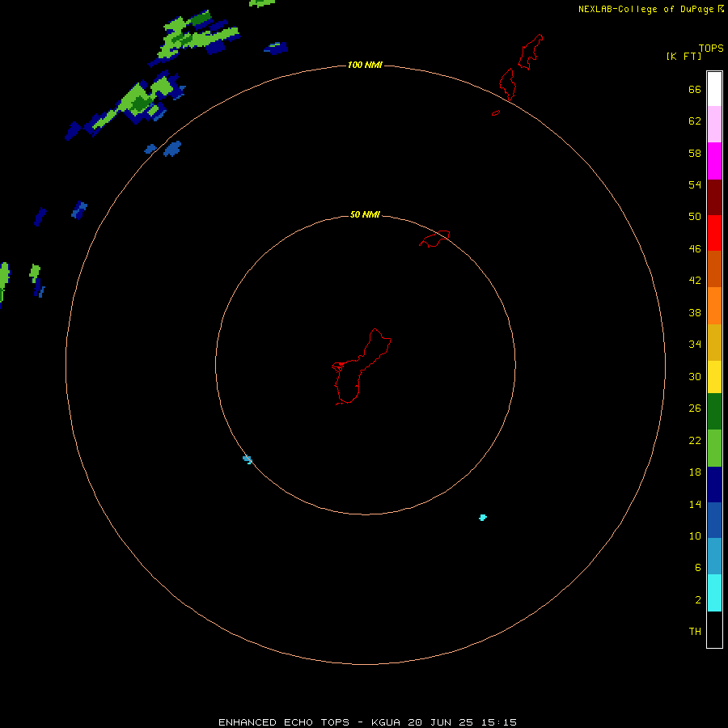Click the tiny red islet outline near the 100 NMI ring
728x728 pixels.
[496, 112]
